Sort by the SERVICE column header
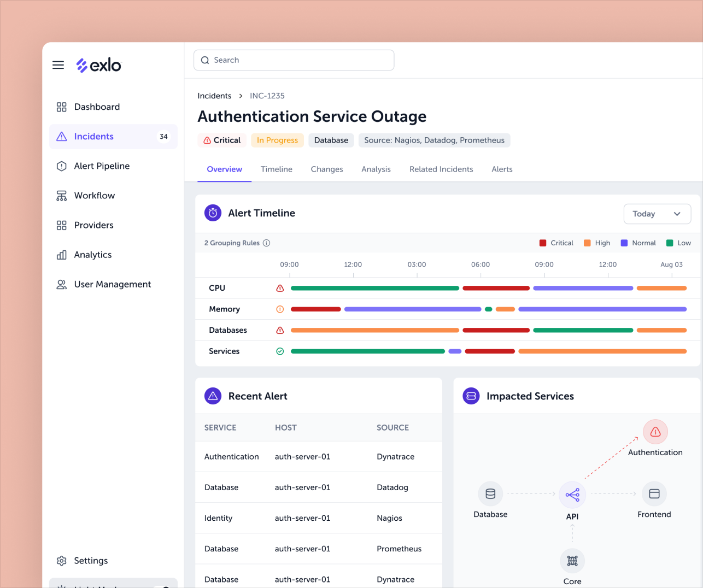Viewport: 703px width, 588px height. click(x=220, y=428)
